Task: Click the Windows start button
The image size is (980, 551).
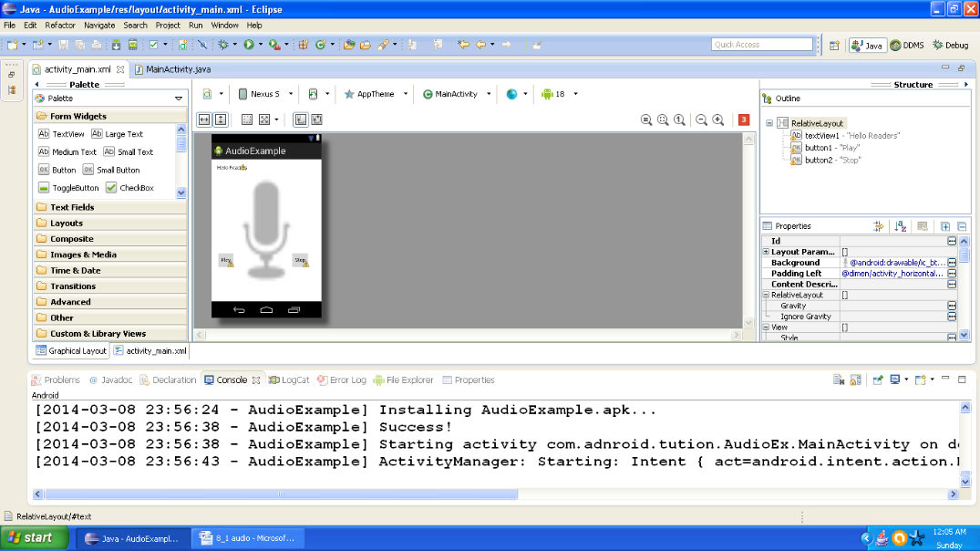Action: click(x=34, y=538)
